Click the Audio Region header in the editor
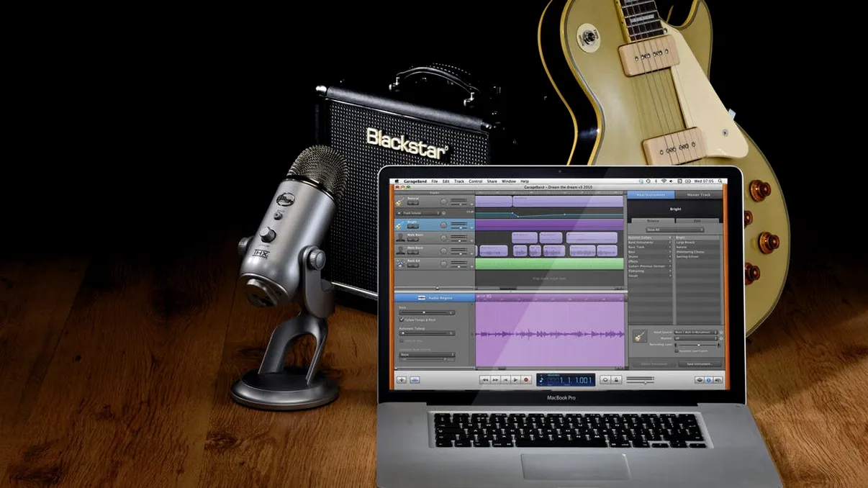 435,297
